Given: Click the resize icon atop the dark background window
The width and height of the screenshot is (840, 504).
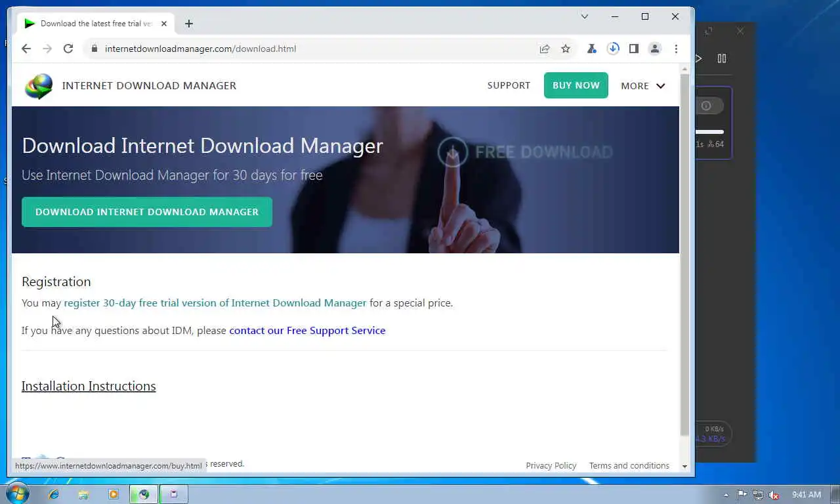Looking at the screenshot, I should [709, 31].
